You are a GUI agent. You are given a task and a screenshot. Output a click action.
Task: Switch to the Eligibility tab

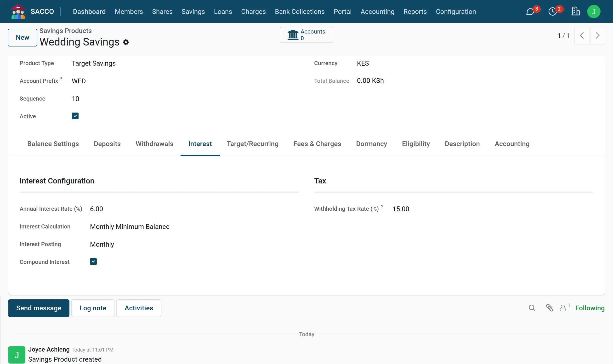(416, 144)
